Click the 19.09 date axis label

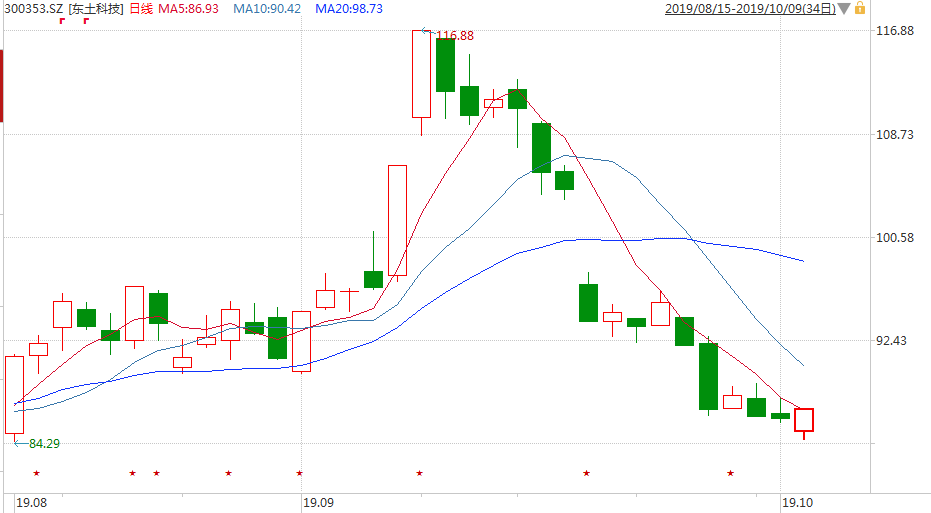pyautogui.click(x=318, y=502)
